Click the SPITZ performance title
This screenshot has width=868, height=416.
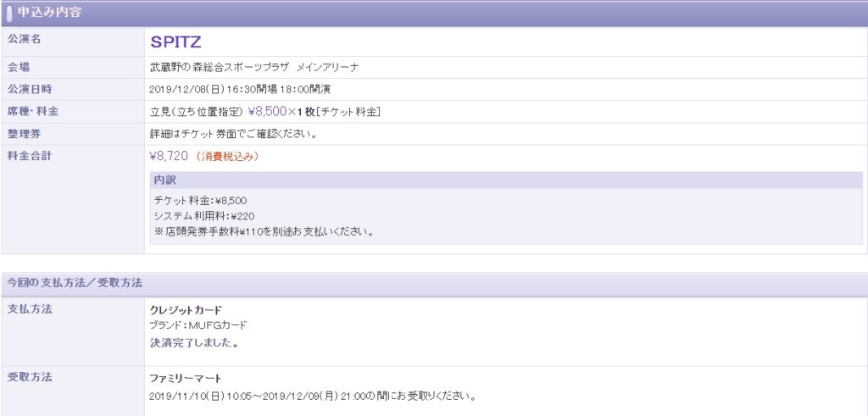click(x=175, y=42)
